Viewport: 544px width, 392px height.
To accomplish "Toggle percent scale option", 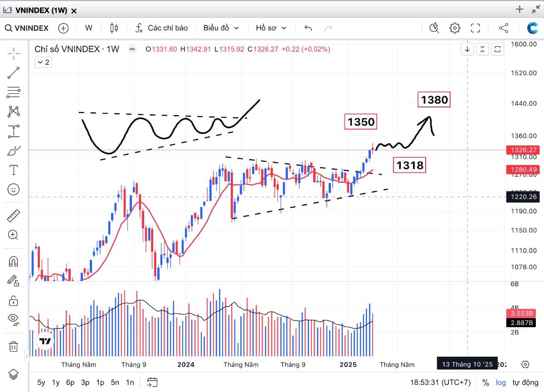I will click(486, 382).
